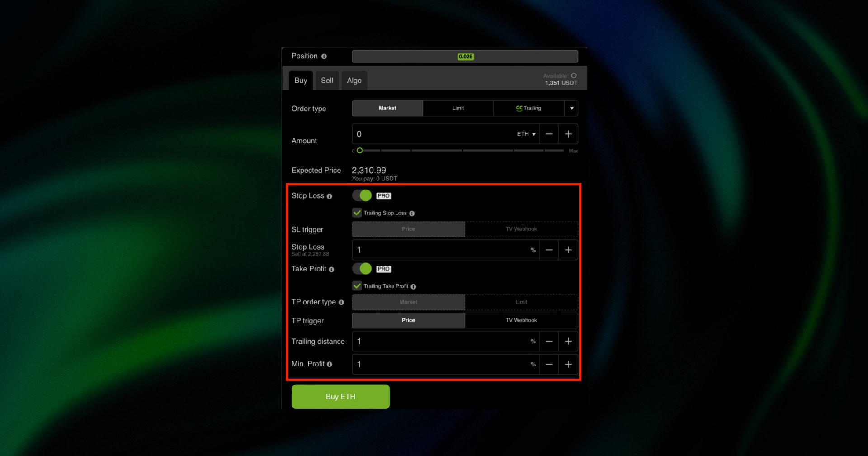
Task: Uncheck the Trailing Take Profit checkbox
Action: [357, 286]
